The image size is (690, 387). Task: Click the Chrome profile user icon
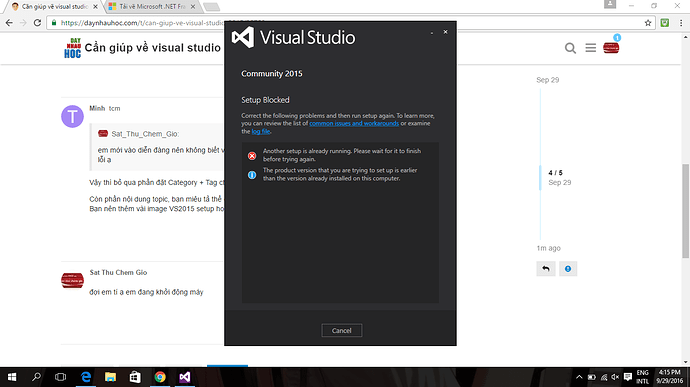[610, 4]
